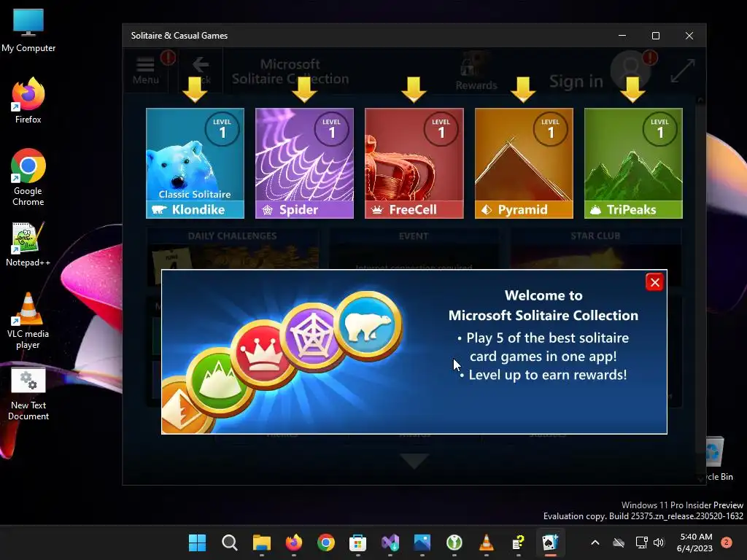Open Firefox desktop shortcut
This screenshot has width=747, height=560.
click(x=28, y=101)
